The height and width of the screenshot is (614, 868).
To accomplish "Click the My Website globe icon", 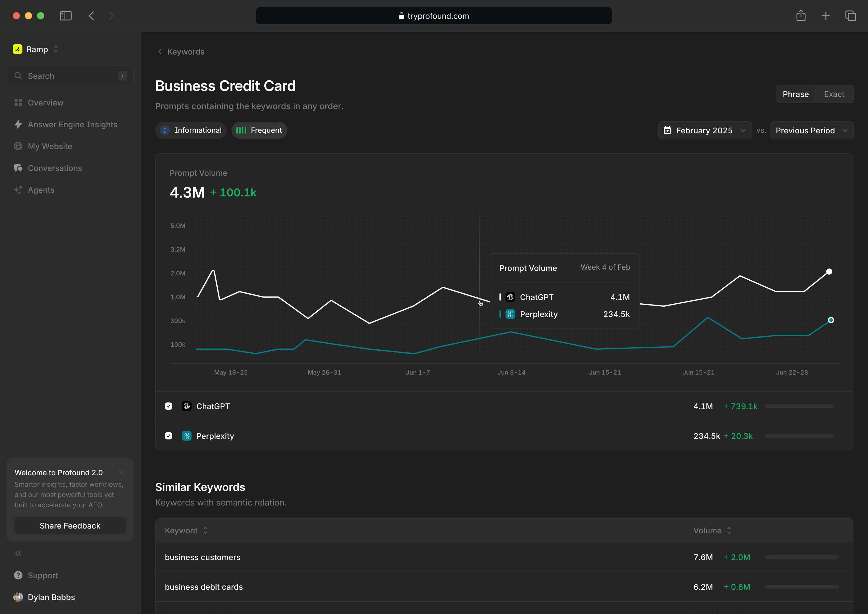I will click(18, 146).
